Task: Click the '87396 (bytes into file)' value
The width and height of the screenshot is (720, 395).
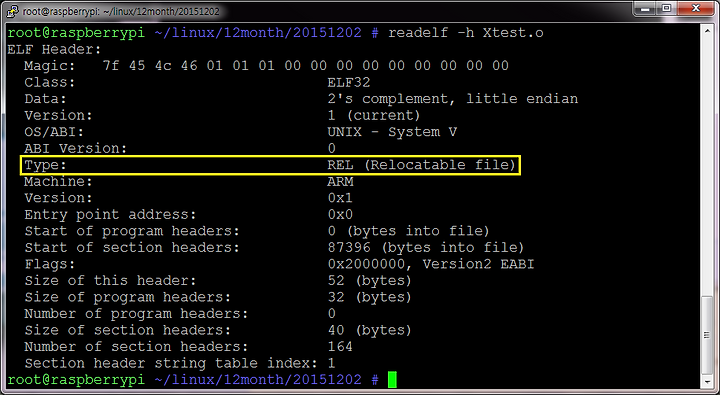Action: click(x=426, y=248)
